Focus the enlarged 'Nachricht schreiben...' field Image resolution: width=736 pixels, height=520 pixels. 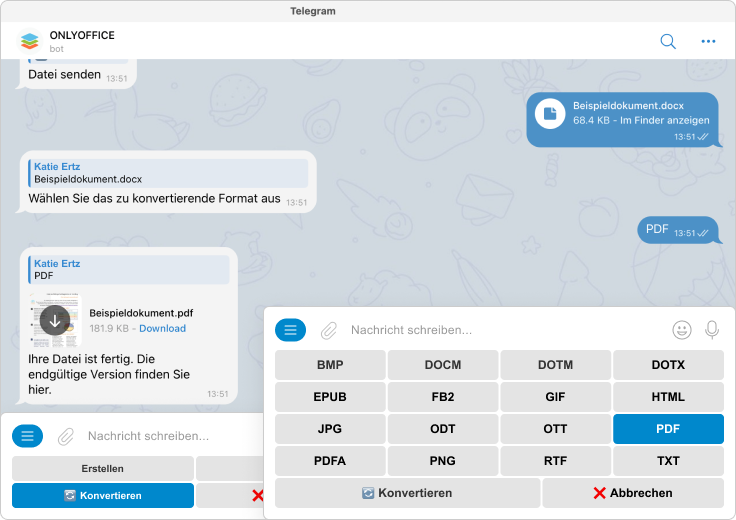(x=507, y=330)
